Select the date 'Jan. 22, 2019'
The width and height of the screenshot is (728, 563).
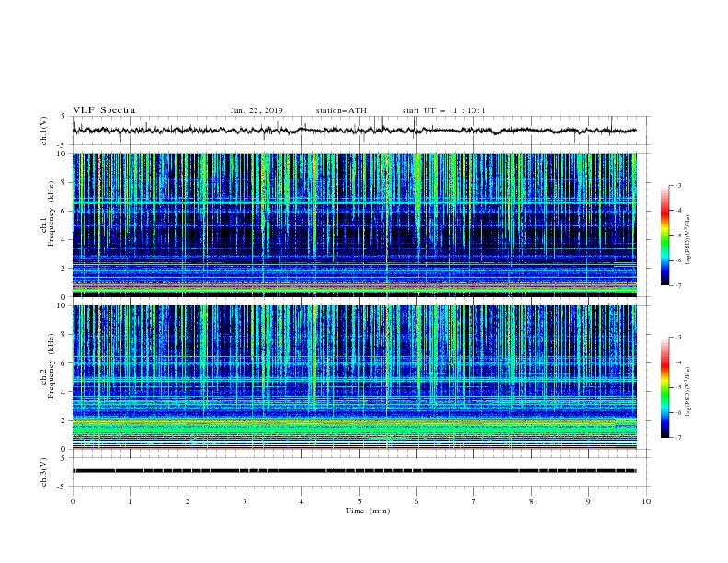(x=256, y=110)
